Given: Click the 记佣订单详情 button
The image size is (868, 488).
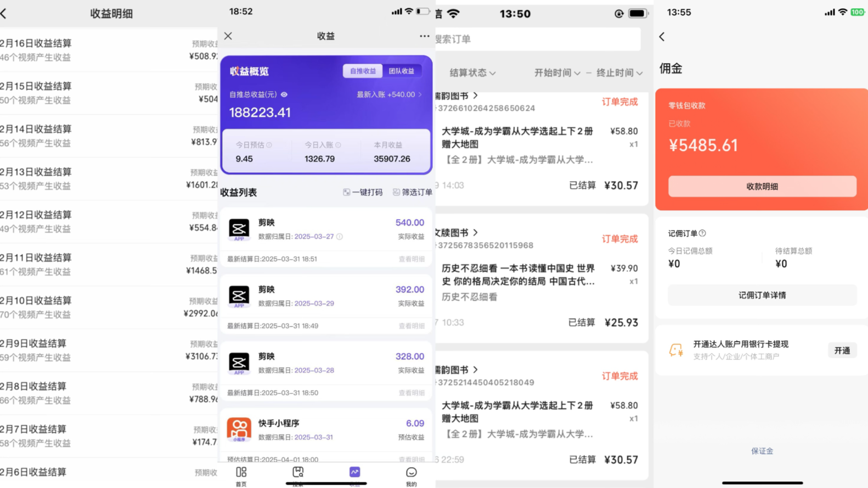Looking at the screenshot, I should [762, 295].
